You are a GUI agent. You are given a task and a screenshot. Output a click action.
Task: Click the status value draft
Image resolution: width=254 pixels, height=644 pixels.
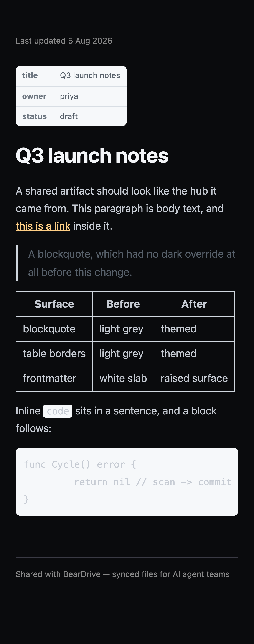point(69,116)
